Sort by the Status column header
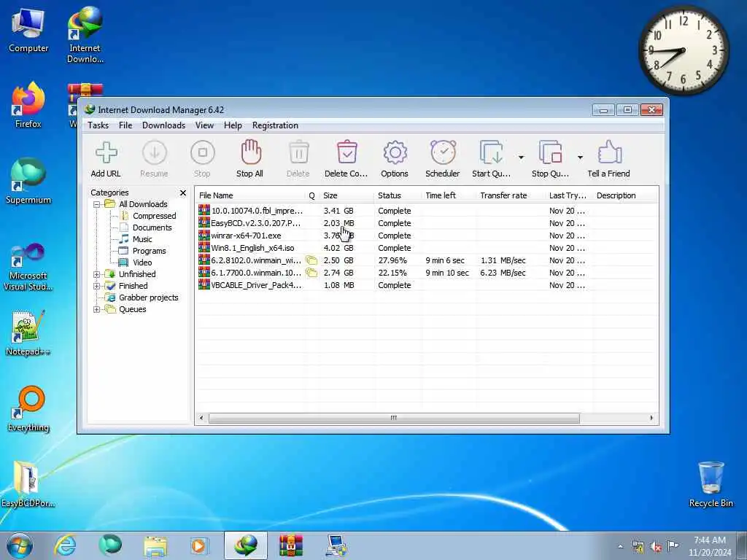747x560 pixels. coord(398,195)
